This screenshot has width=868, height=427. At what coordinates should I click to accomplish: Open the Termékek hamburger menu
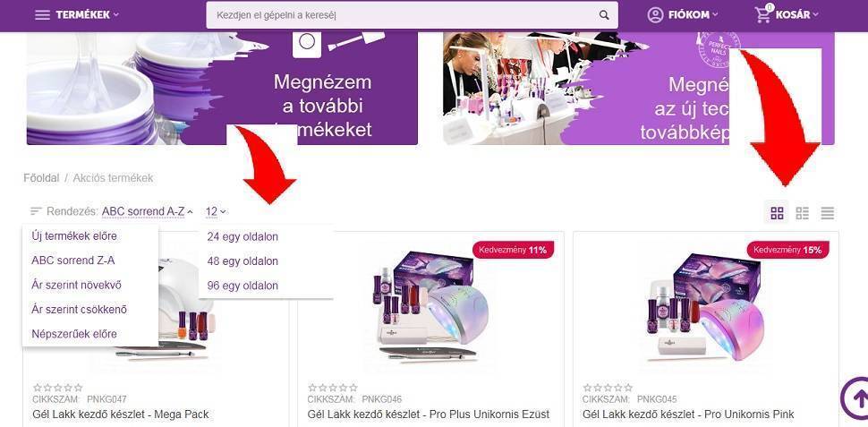(x=43, y=15)
